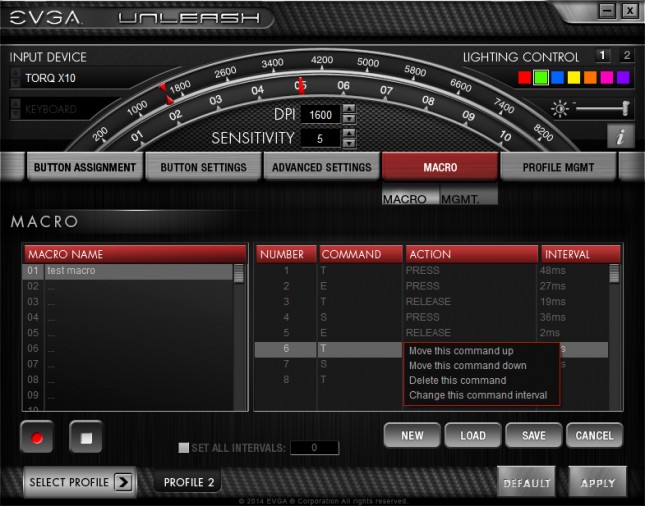The width and height of the screenshot is (645, 506).
Task: Select command row 8
Action: (329, 380)
